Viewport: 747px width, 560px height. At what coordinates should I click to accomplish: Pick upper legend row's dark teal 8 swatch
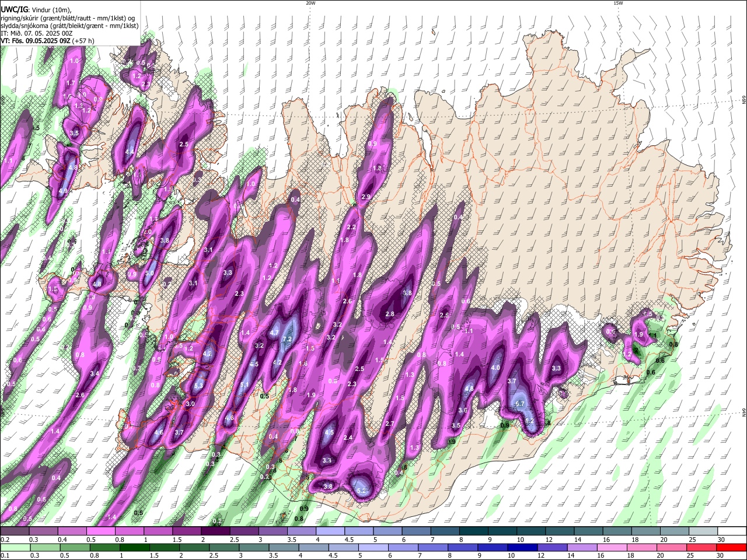[x=473, y=531]
